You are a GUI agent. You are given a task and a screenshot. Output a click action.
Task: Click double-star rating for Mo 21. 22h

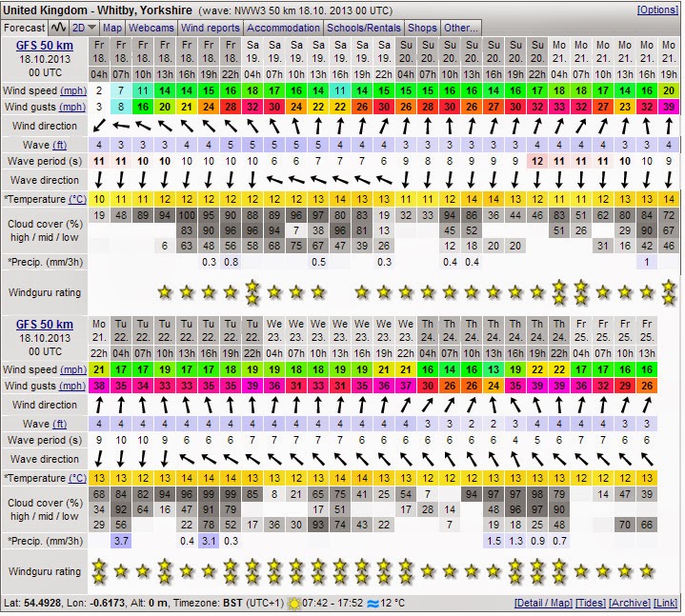(x=99, y=571)
